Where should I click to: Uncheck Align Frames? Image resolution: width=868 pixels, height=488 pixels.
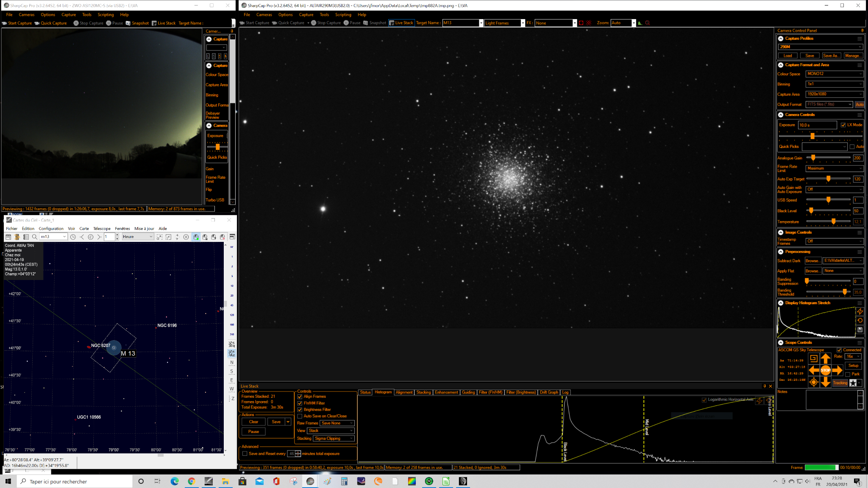point(300,396)
